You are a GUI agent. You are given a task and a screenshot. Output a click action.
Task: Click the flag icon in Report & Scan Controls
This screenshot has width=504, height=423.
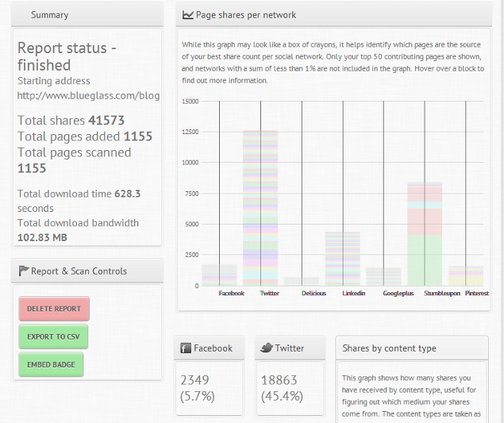click(x=23, y=271)
